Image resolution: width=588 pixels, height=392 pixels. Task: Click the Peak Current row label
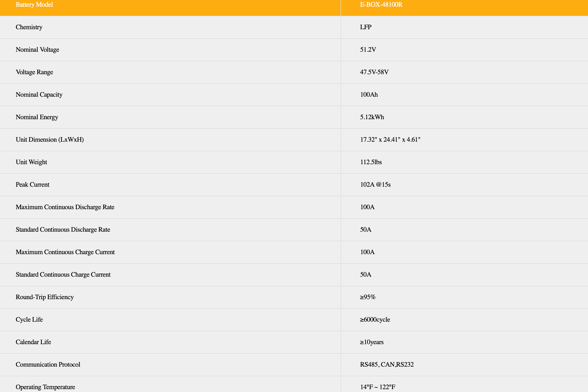pos(33,185)
